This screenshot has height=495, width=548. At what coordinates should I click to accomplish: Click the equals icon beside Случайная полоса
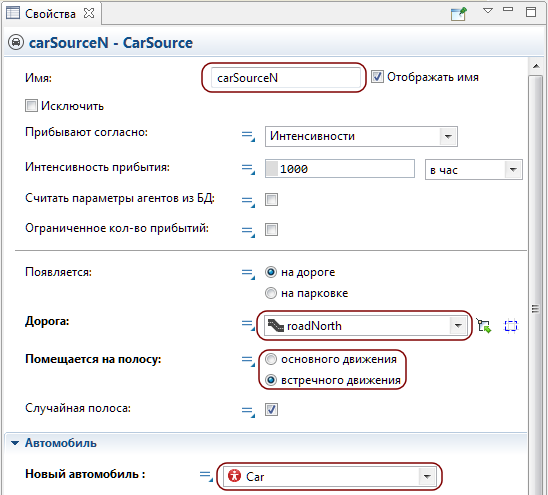[x=248, y=411]
